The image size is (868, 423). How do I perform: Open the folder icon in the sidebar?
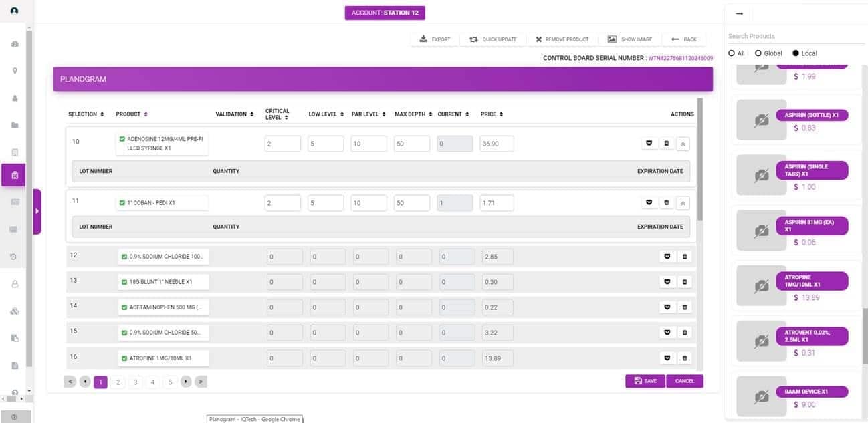click(x=15, y=124)
